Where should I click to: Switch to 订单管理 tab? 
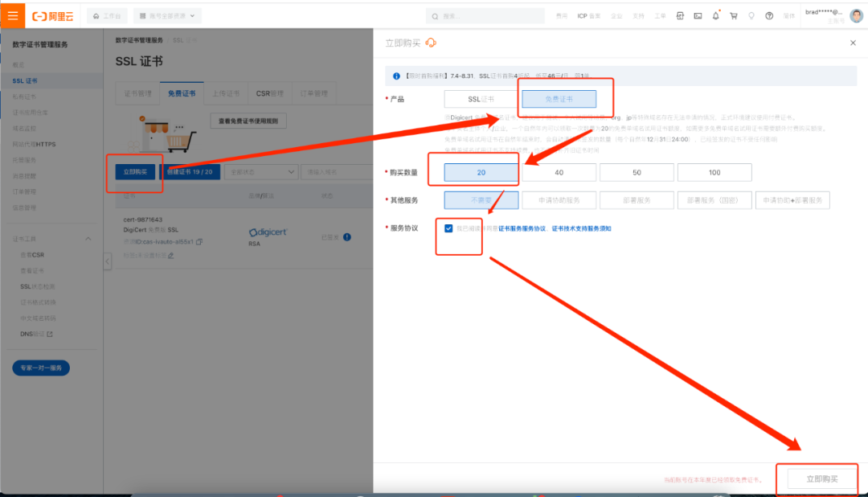(x=314, y=93)
